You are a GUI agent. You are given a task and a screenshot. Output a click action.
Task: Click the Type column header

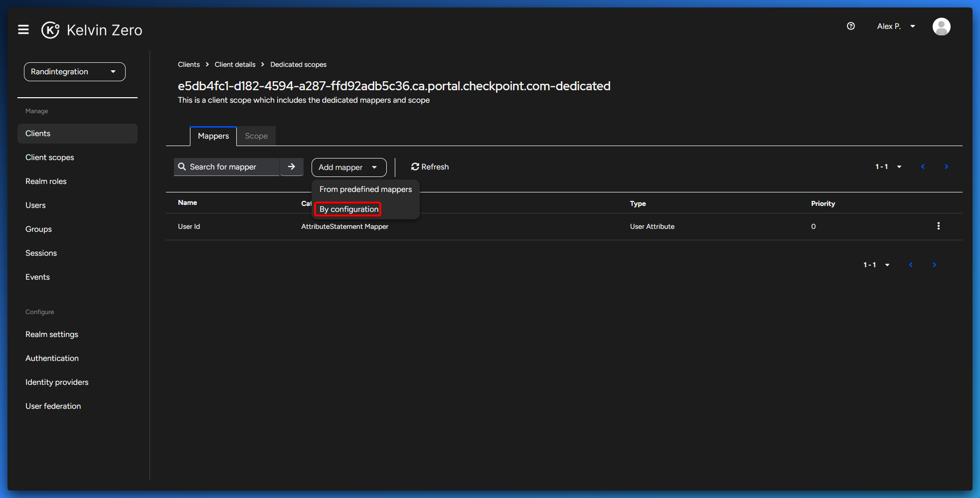(638, 203)
